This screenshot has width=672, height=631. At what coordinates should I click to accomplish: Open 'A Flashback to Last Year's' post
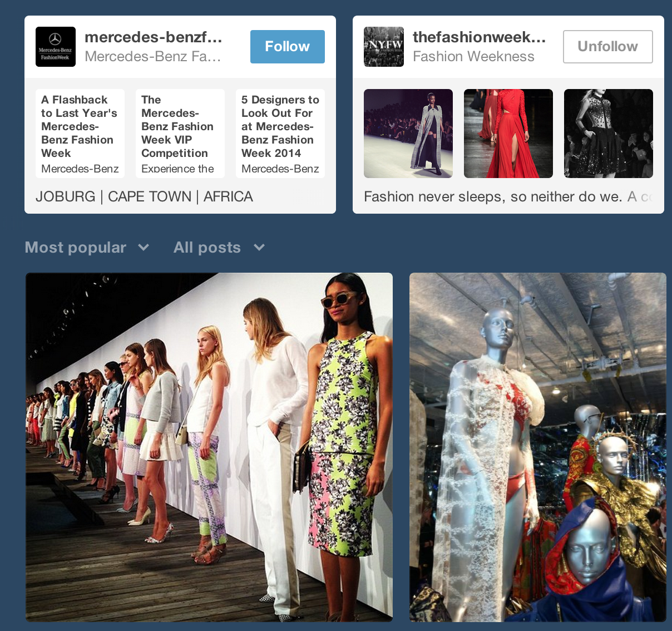[80, 134]
